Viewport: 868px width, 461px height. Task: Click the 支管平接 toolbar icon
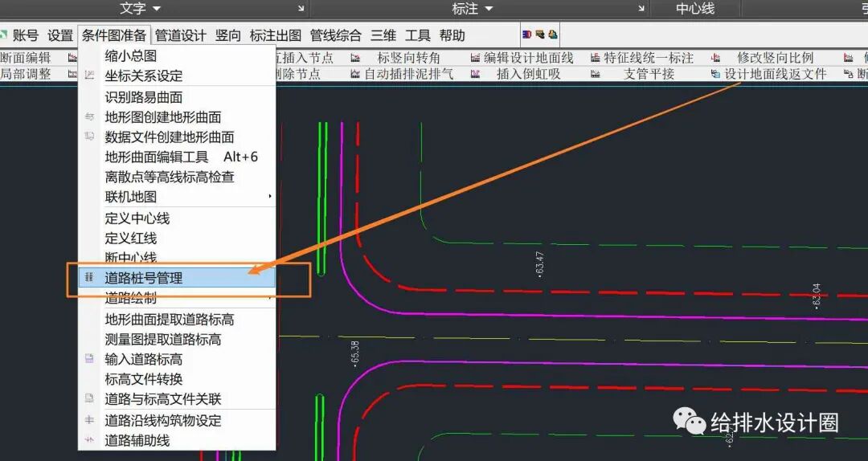pos(595,74)
